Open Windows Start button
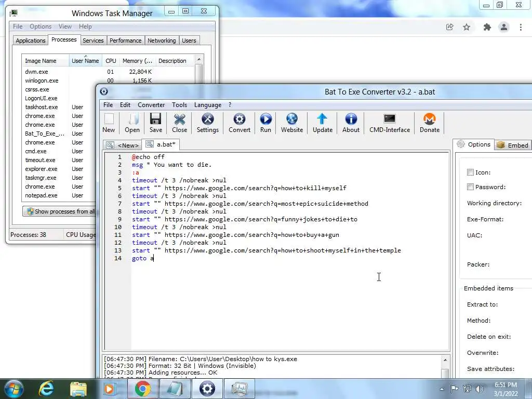Image resolution: width=532 pixels, height=399 pixels. tap(14, 389)
